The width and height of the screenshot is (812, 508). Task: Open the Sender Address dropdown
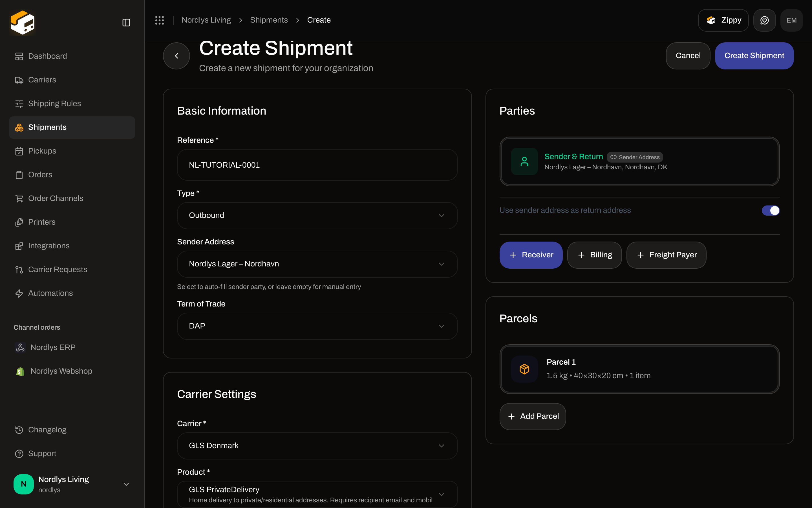tap(317, 264)
